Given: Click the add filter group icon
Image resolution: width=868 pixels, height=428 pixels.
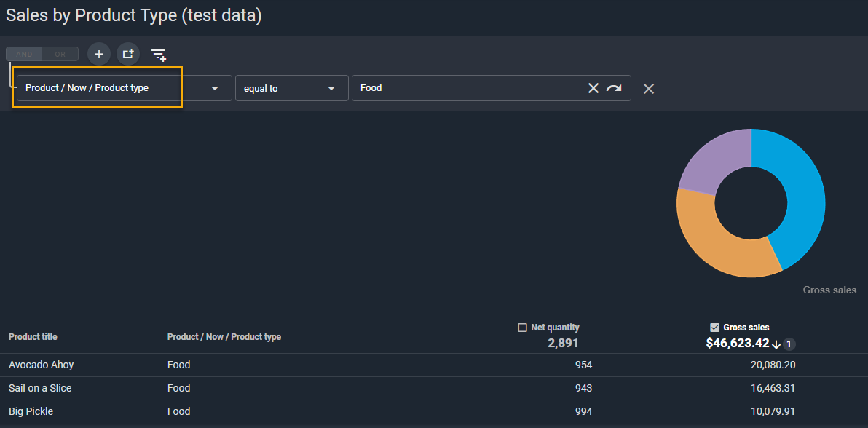Looking at the screenshot, I should [128, 54].
